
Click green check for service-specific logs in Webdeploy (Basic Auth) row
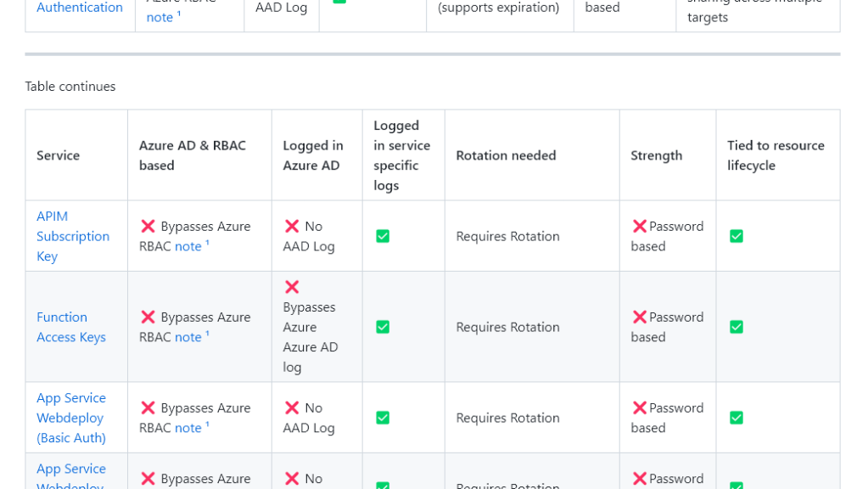tap(383, 418)
